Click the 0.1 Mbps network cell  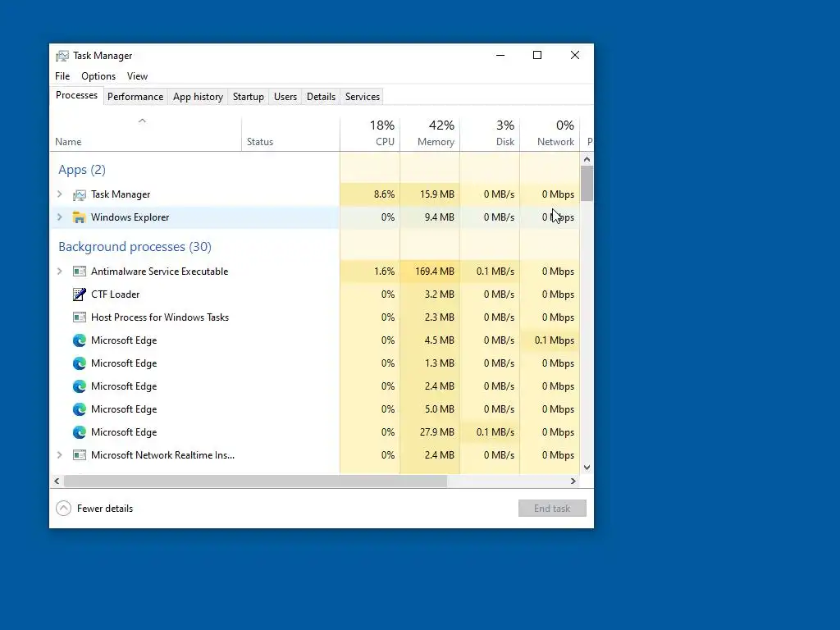[x=550, y=340]
